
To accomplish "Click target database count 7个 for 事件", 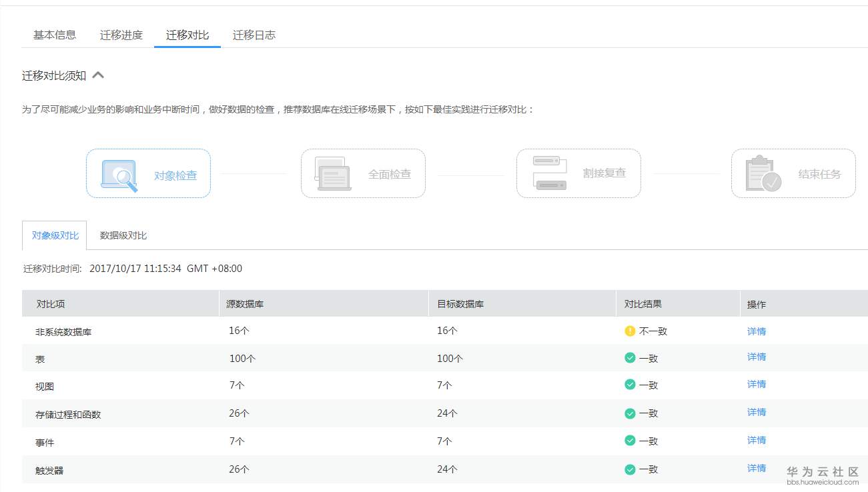I will [445, 441].
